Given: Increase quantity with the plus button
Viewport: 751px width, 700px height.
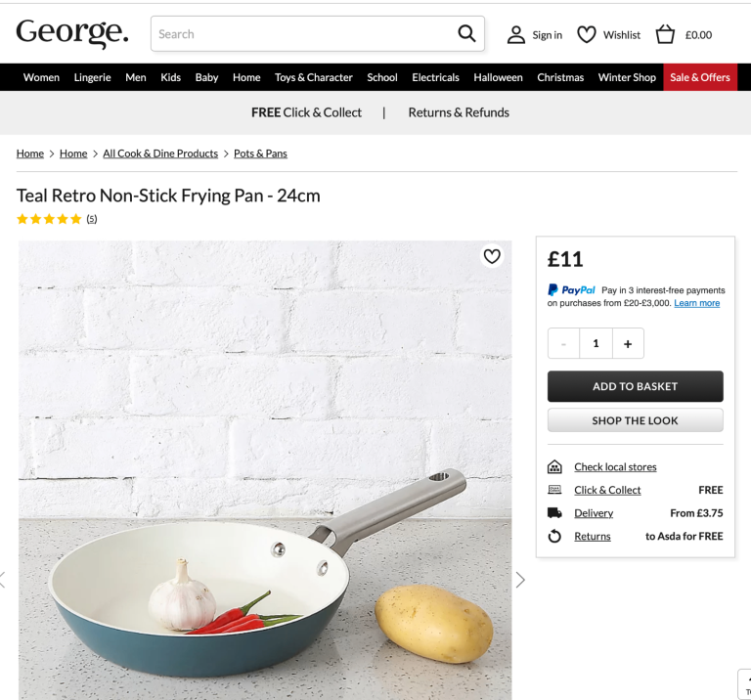Looking at the screenshot, I should tap(628, 343).
